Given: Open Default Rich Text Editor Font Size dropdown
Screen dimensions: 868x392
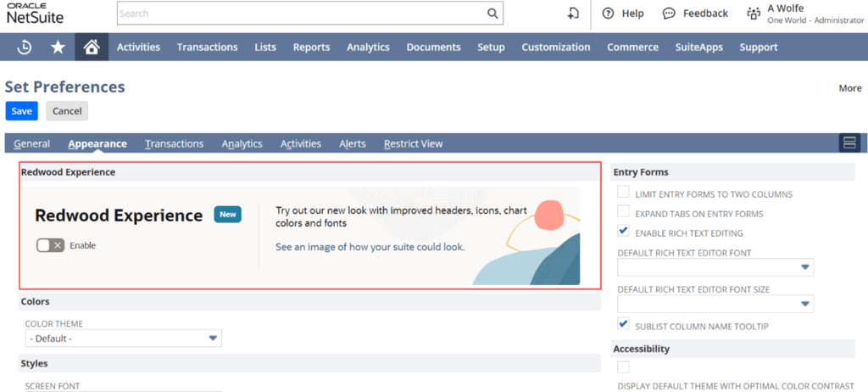Looking at the screenshot, I should pos(715,304).
